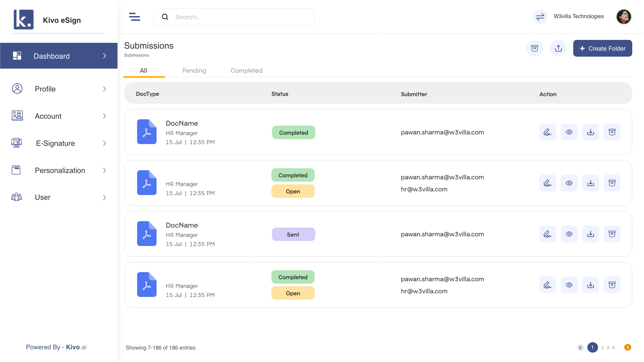Download the document in the Sent row
644x362 pixels.
tap(590, 234)
